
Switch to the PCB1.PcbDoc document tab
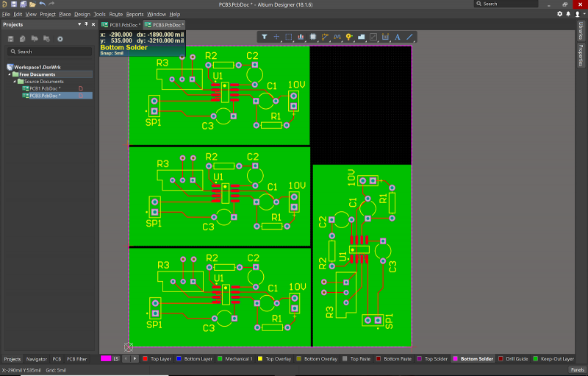tap(121, 25)
